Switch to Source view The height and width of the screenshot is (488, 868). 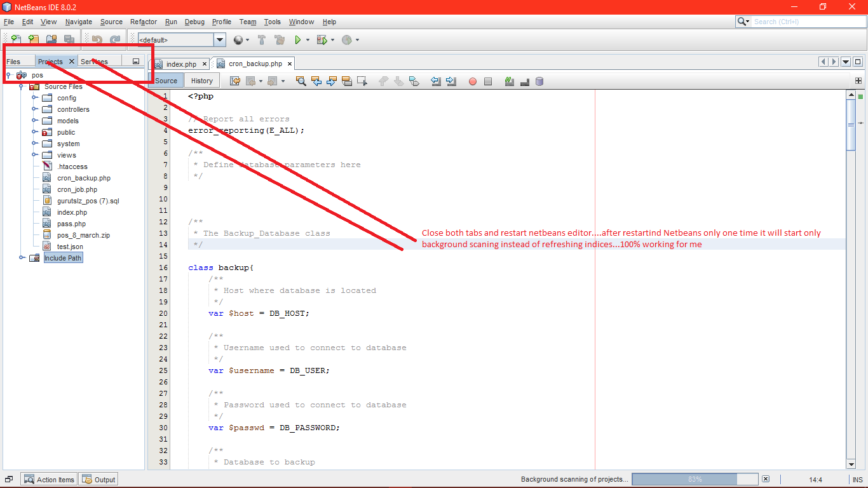pos(166,81)
